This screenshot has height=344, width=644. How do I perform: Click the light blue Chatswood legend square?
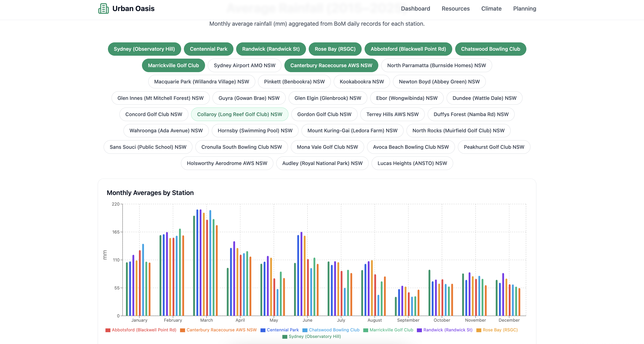(305, 330)
